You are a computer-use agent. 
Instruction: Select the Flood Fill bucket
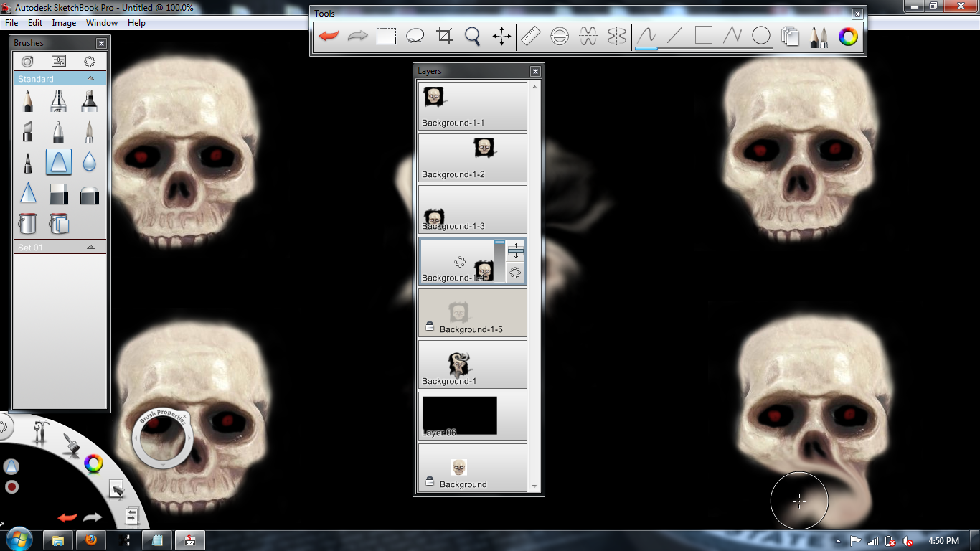point(28,224)
